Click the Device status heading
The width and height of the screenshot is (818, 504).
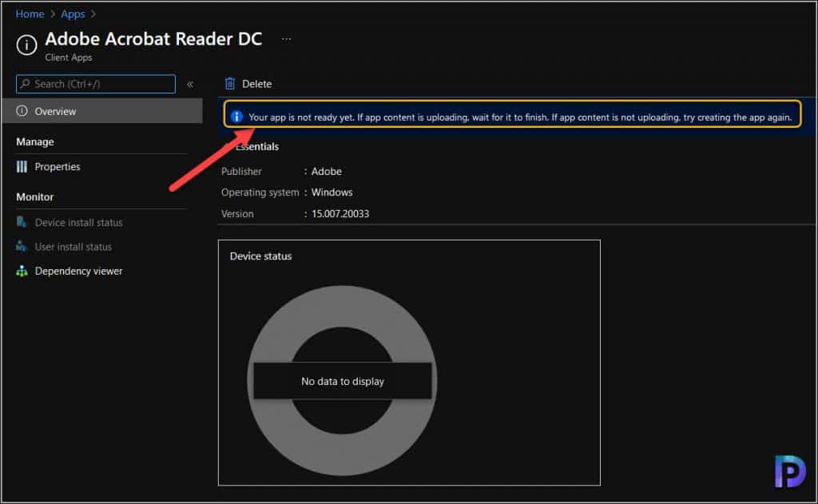point(261,256)
